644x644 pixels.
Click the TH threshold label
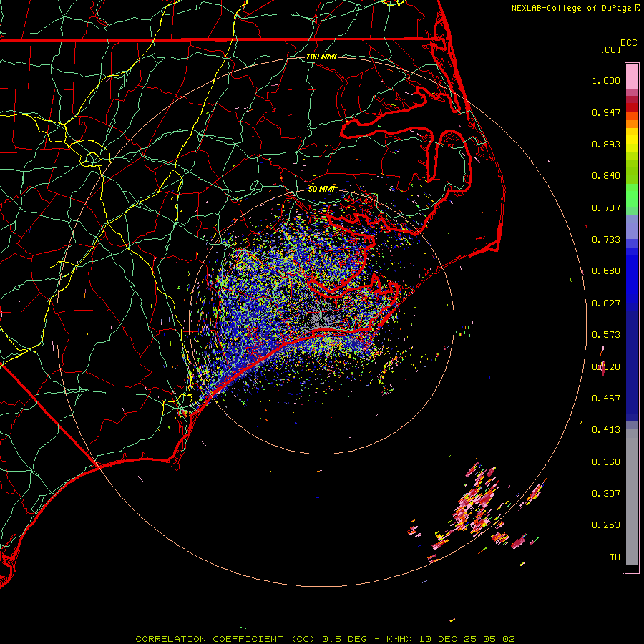pos(615,557)
